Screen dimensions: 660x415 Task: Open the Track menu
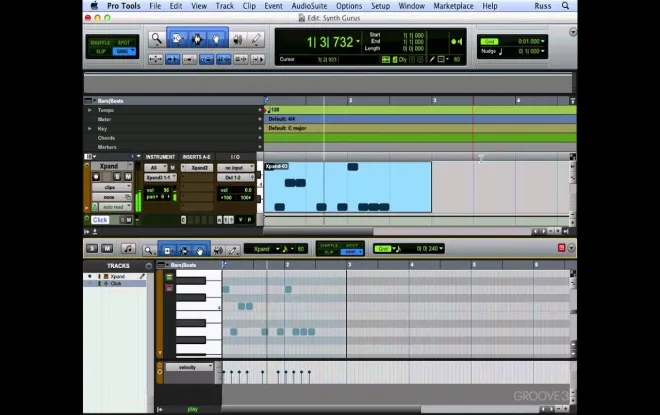224,5
